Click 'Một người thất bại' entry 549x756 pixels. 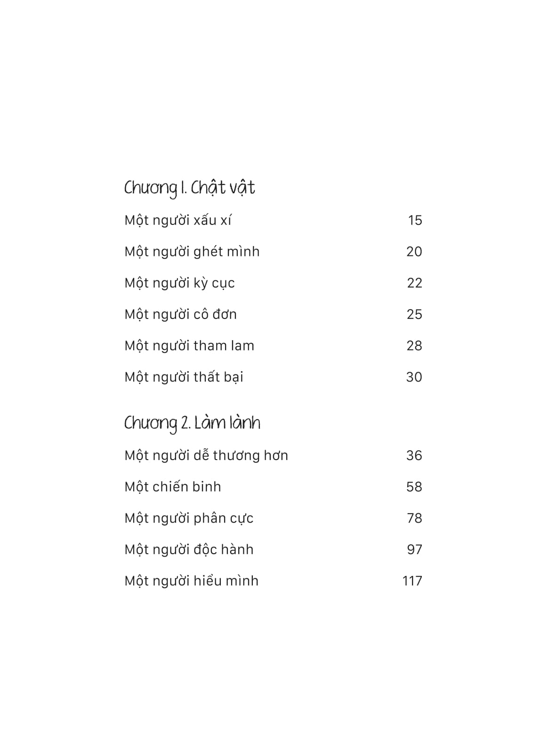(184, 377)
